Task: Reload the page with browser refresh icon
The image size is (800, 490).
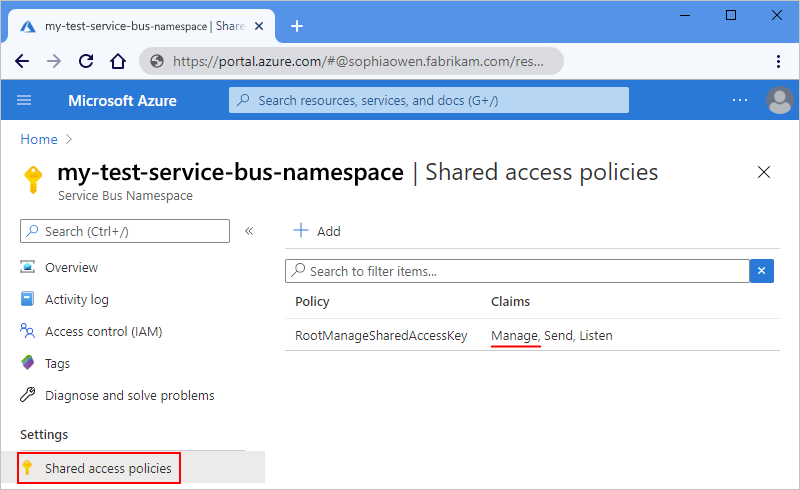Action: [86, 61]
